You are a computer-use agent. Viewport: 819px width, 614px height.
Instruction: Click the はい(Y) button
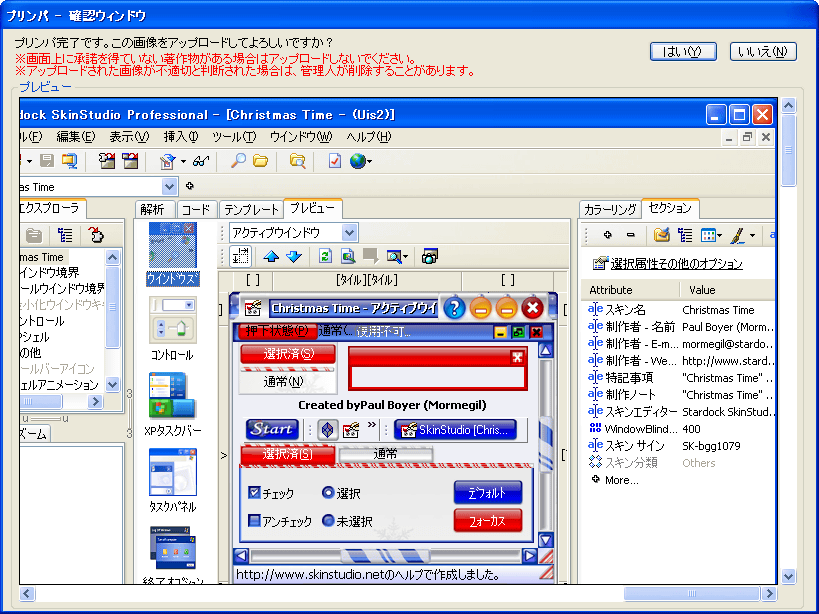click(683, 52)
